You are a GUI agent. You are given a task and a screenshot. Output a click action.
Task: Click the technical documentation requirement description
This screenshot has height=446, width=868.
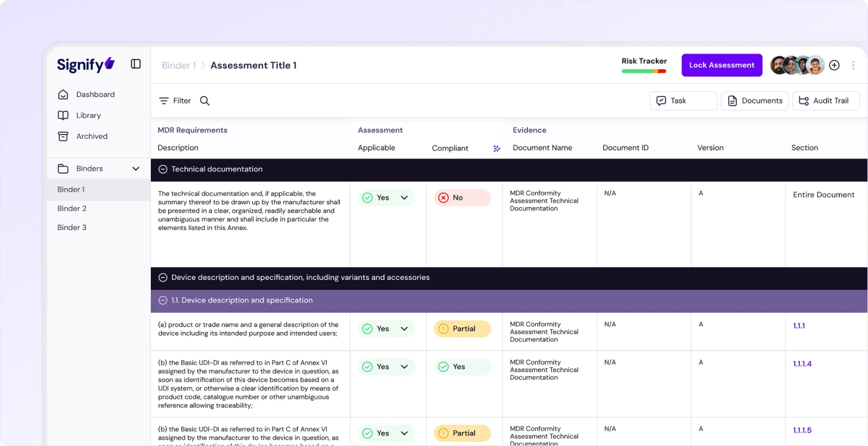pos(250,211)
